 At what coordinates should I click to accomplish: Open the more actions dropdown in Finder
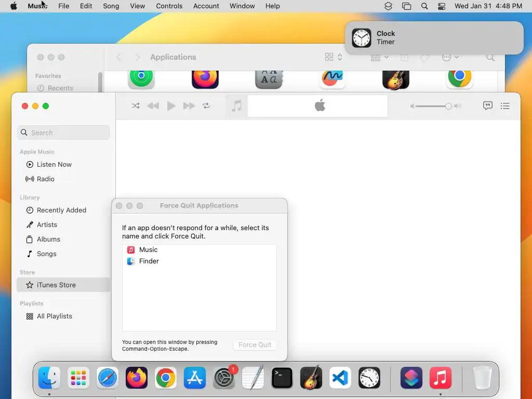[450, 57]
